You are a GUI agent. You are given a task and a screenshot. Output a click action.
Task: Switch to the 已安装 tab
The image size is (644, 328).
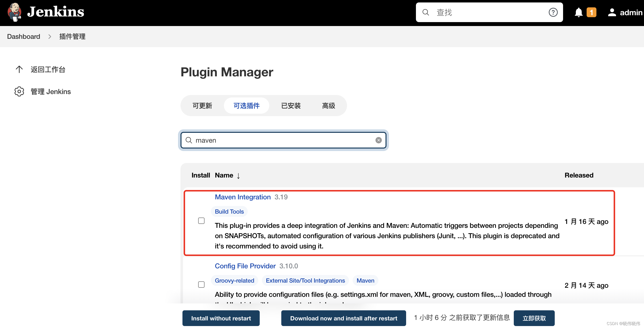click(291, 106)
